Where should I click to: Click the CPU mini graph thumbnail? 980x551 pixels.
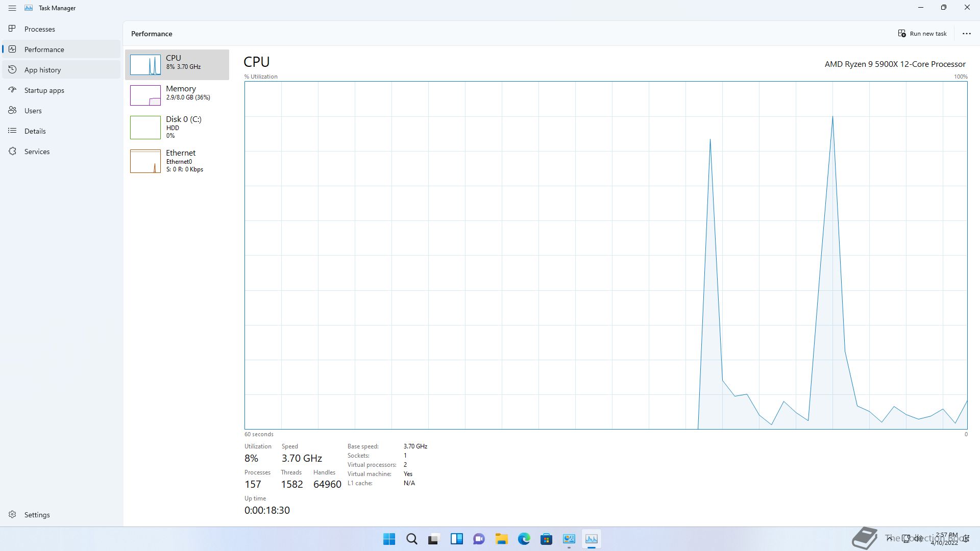point(145,65)
